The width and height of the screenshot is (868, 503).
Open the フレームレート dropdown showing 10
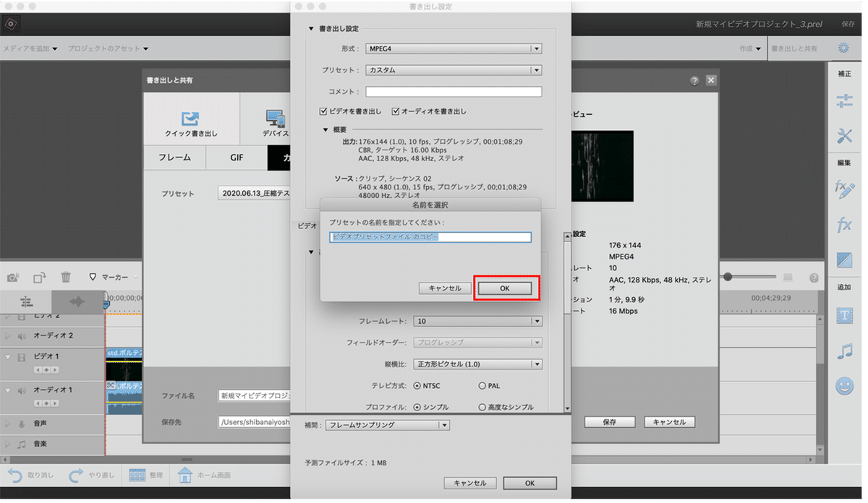point(478,321)
